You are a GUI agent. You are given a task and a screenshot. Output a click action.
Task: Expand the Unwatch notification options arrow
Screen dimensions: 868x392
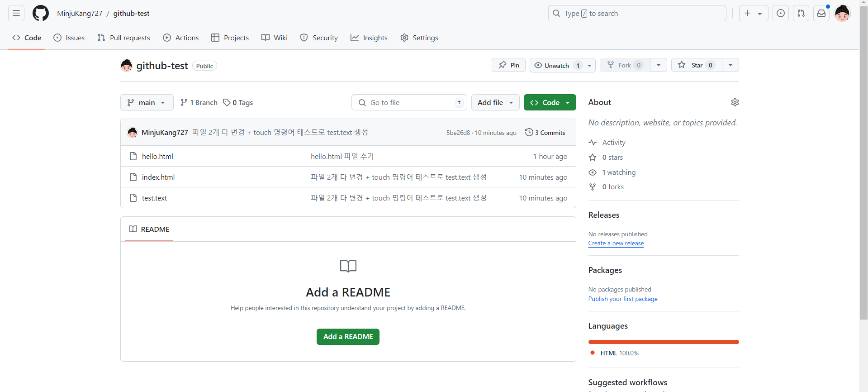click(589, 65)
